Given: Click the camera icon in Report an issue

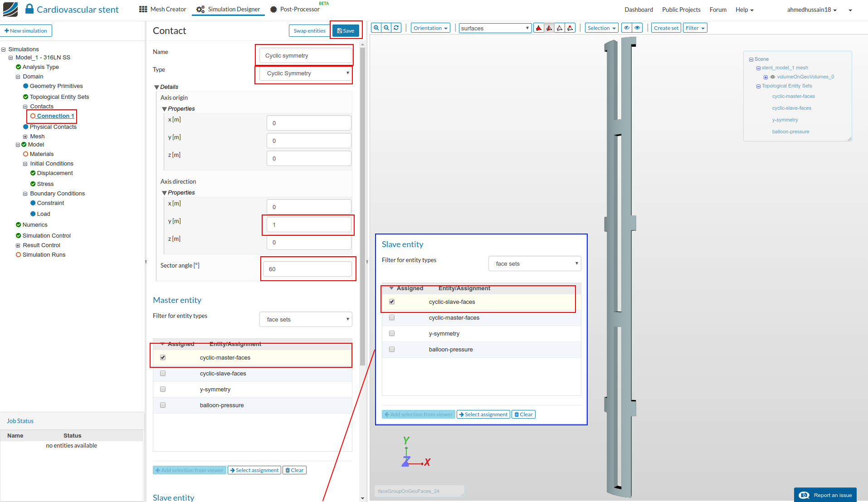Looking at the screenshot, I should pos(804,495).
